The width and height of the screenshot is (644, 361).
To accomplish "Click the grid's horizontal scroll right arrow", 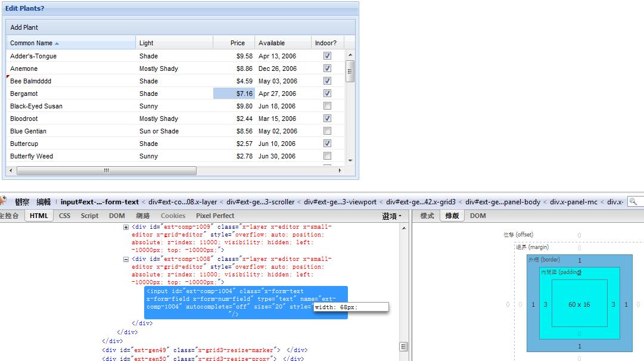I will 340,171.
